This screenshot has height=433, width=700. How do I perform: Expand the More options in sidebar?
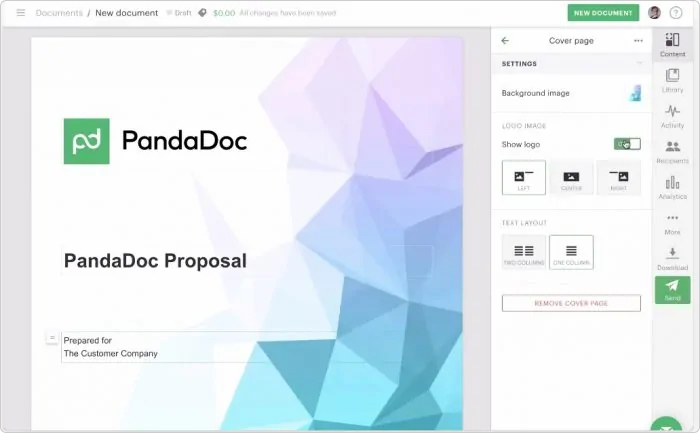[x=672, y=224]
